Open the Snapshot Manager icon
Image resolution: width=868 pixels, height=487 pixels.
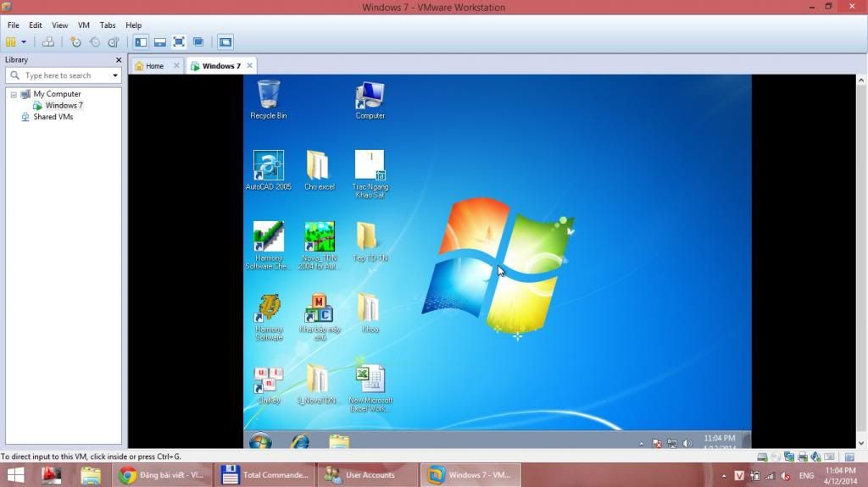(113, 42)
